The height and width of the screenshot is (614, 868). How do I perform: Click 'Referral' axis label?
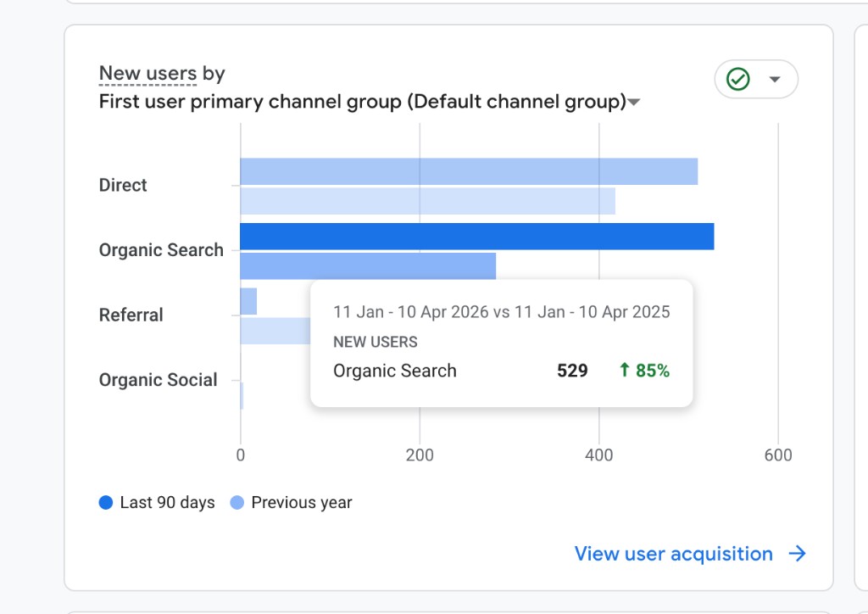click(131, 315)
